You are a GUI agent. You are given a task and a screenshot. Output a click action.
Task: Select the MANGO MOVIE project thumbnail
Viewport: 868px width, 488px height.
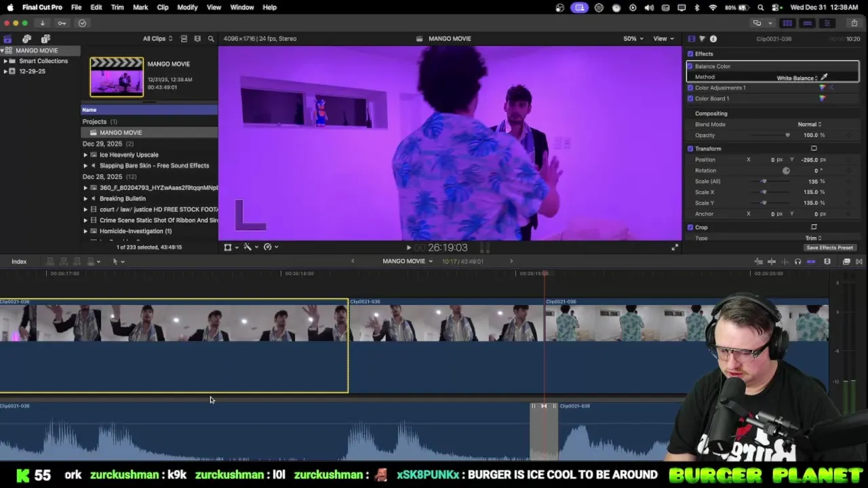point(117,77)
